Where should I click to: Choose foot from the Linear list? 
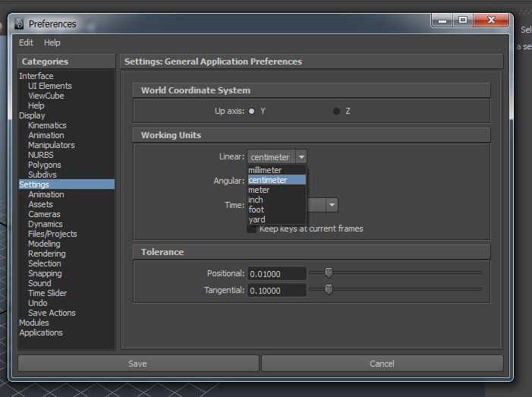276,210
